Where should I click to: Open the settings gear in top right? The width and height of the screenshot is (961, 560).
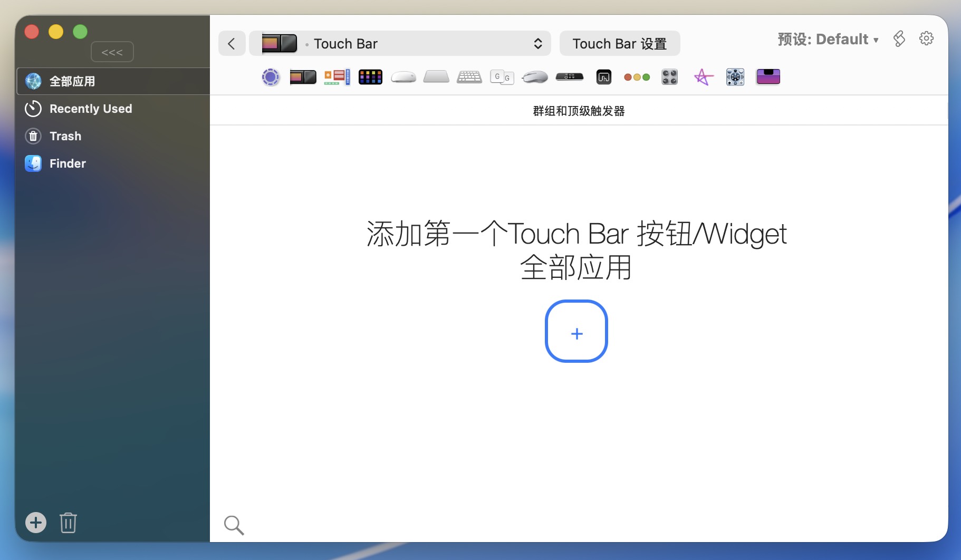coord(926,39)
